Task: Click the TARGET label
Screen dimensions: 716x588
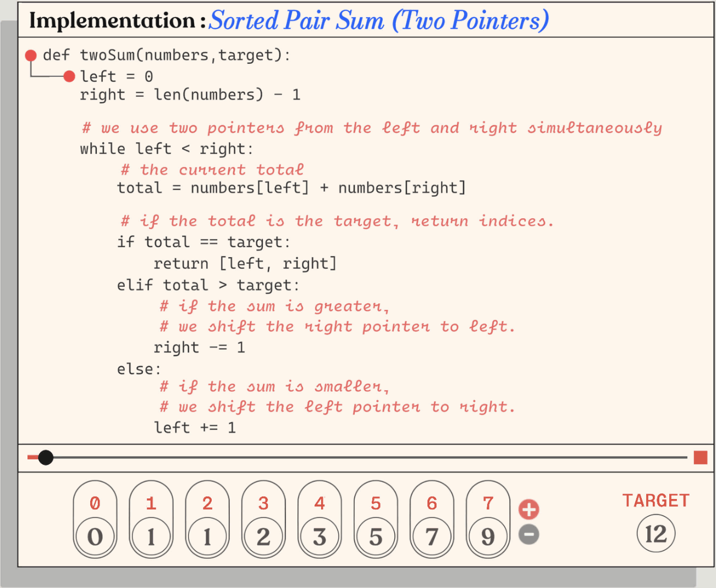Action: coord(656,500)
